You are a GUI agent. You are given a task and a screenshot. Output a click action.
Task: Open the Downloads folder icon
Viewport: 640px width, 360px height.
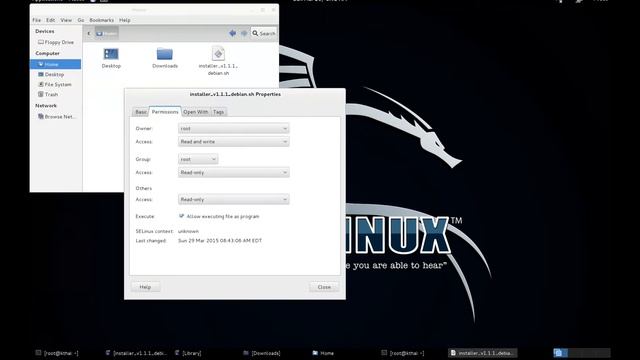[x=164, y=54]
